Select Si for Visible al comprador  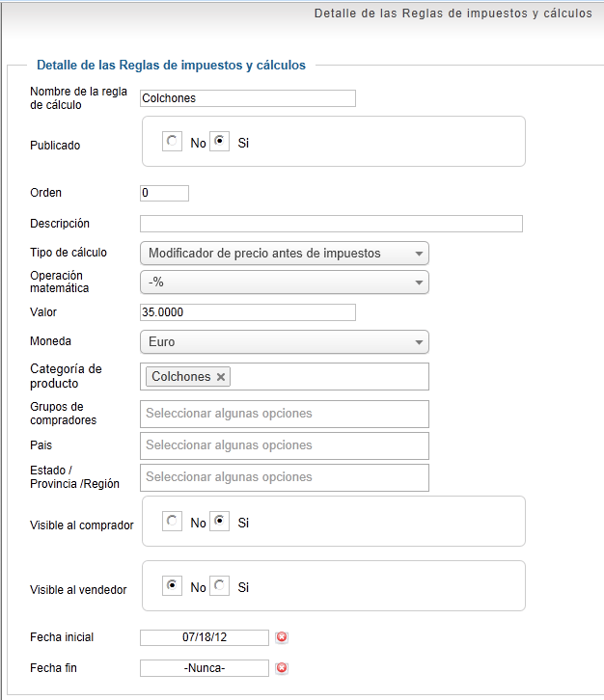click(x=219, y=521)
